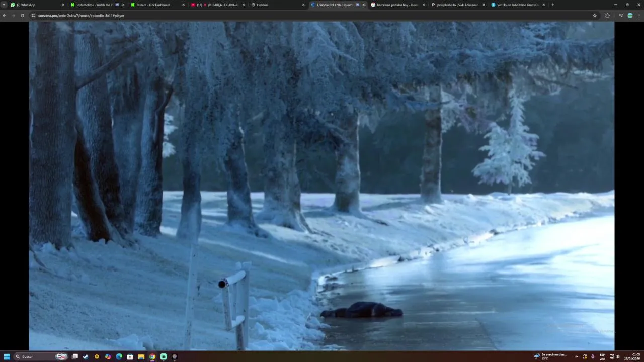Close the Ver House 8x8 Online tab
Image resolution: width=644 pixels, height=362 pixels.
(x=544, y=5)
